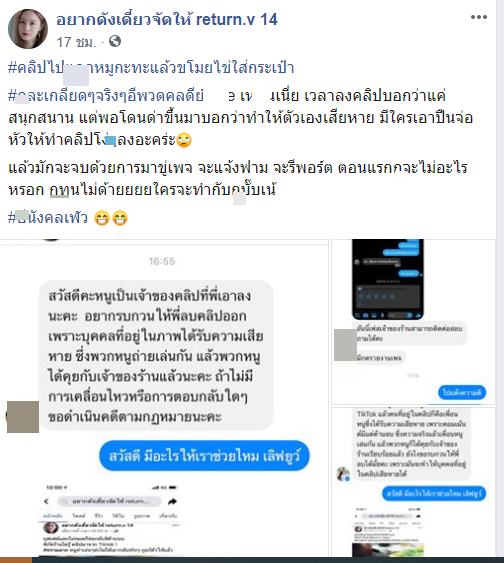This screenshot has width=504, height=563.
Task: Open the #คลิปไป hashtag on the first line
Action: tap(151, 68)
